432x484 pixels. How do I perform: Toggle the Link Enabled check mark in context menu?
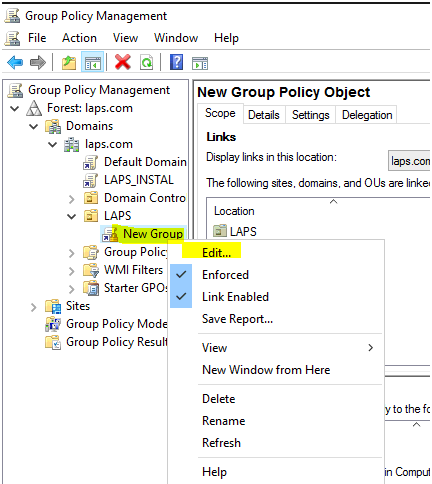click(181, 297)
